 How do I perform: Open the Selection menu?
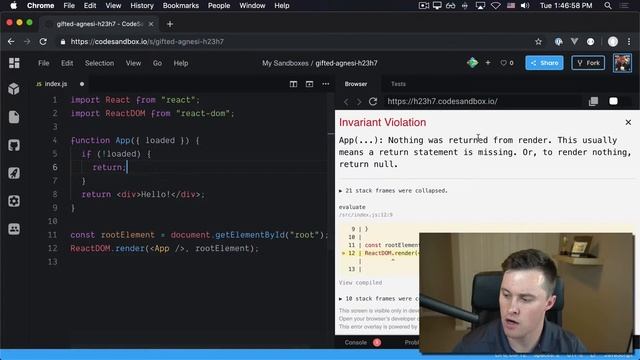(x=99, y=63)
